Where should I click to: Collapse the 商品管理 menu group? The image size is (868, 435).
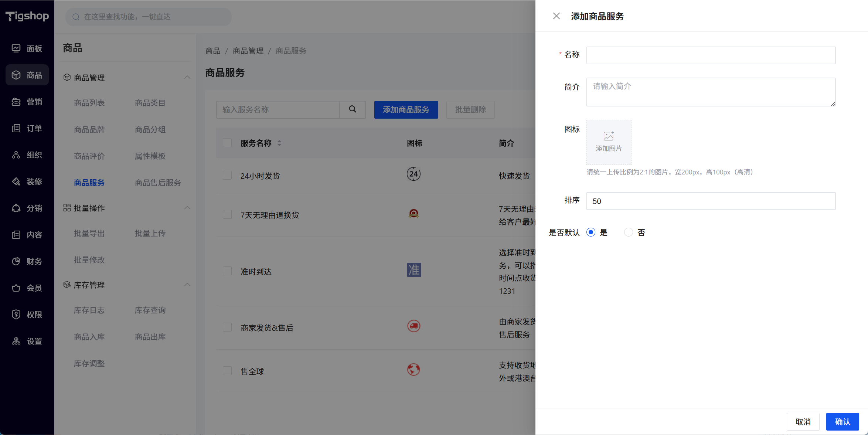(187, 78)
